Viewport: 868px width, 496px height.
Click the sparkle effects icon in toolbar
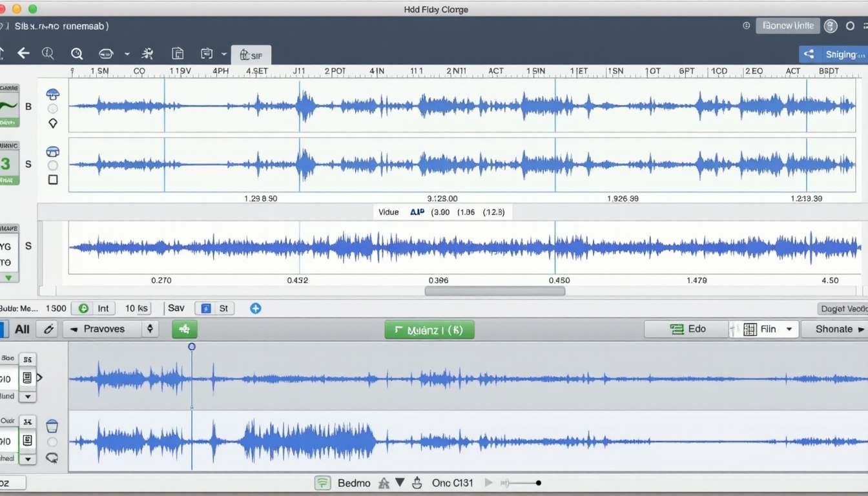(148, 54)
